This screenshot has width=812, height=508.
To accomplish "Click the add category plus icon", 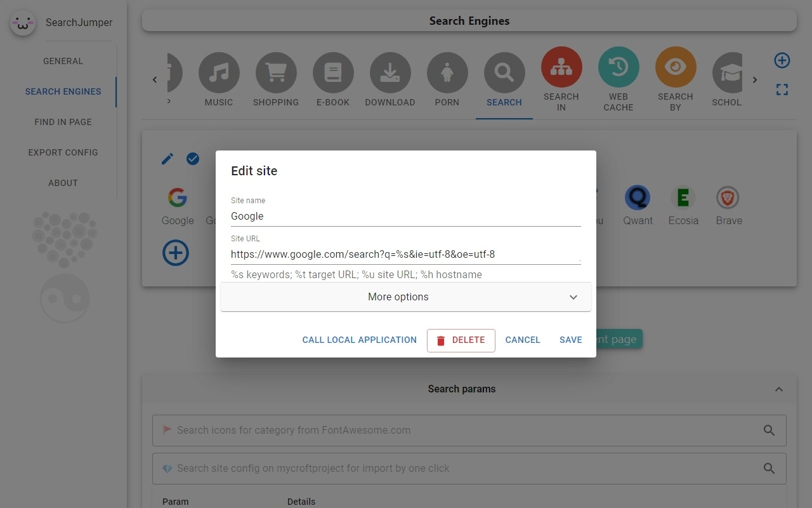I will click(782, 60).
